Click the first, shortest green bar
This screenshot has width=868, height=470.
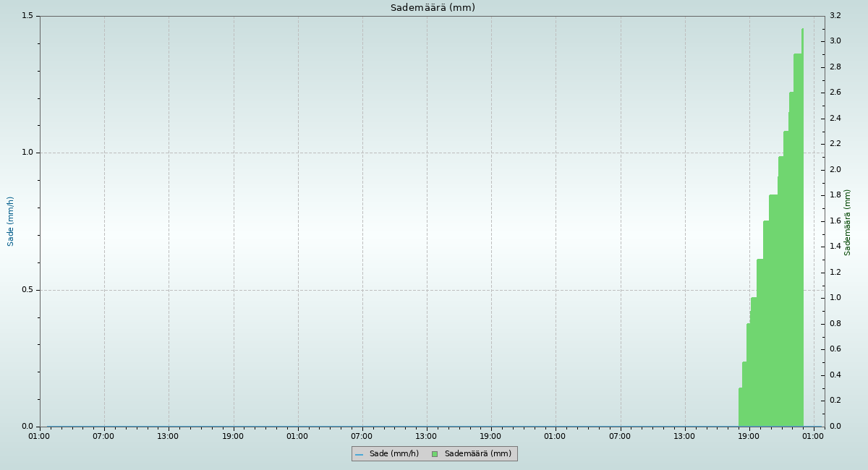740,407
